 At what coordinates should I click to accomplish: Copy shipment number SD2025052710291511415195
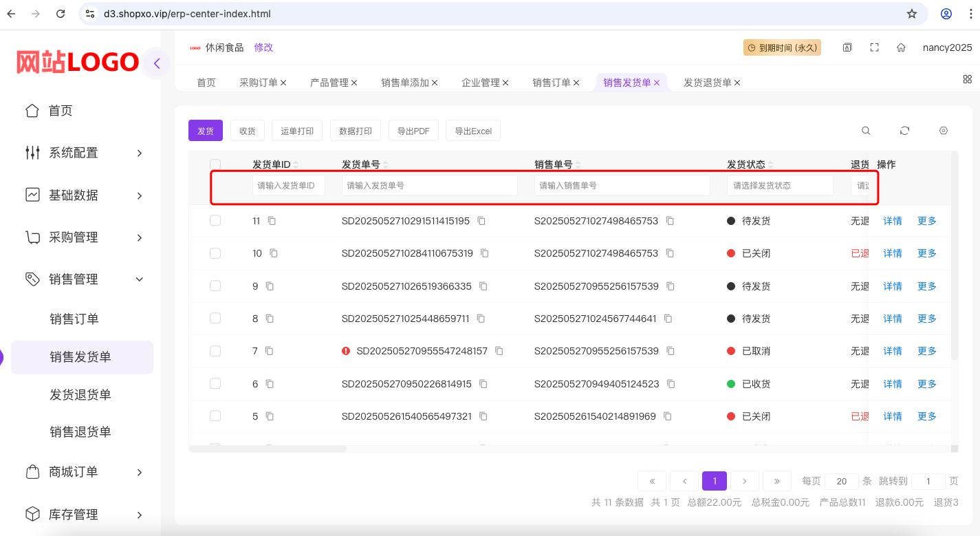coord(481,221)
